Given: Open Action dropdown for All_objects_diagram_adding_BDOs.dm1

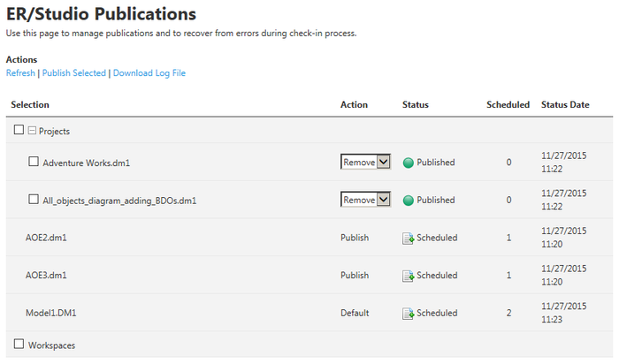Looking at the screenshot, I should tap(365, 200).
